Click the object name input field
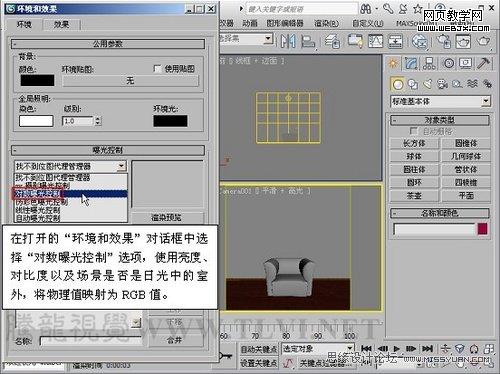 [x=434, y=229]
